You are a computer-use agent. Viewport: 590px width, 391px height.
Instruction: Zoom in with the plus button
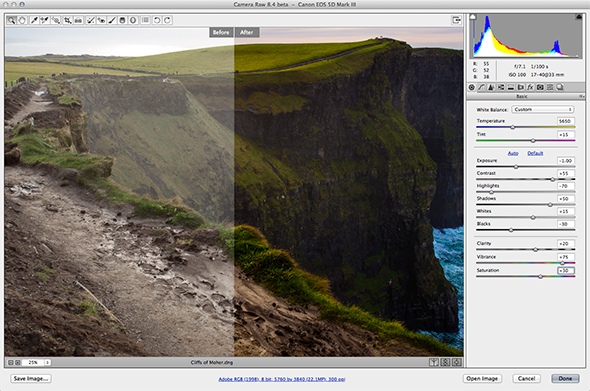tap(17, 362)
